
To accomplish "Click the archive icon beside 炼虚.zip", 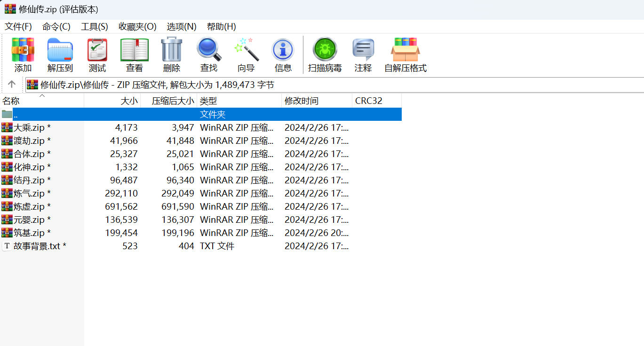I will pyautogui.click(x=7, y=206).
